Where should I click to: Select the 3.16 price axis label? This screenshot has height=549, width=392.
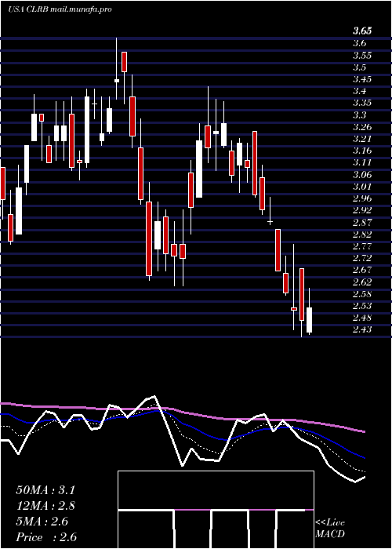tap(362, 151)
